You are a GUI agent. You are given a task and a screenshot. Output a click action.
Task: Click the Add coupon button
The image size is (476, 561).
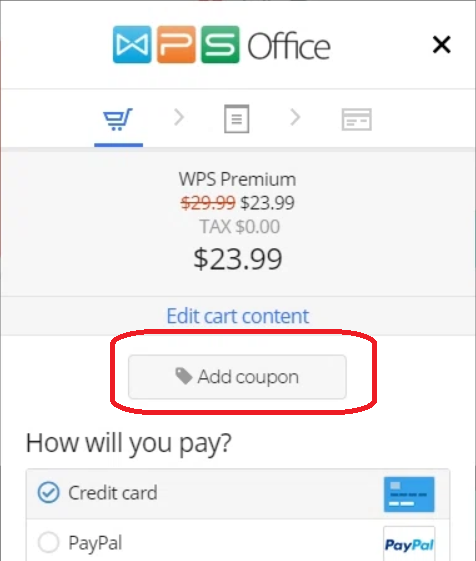coord(237,377)
